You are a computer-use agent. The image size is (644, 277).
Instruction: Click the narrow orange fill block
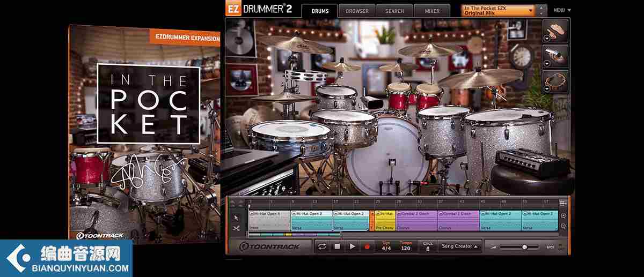click(x=372, y=221)
